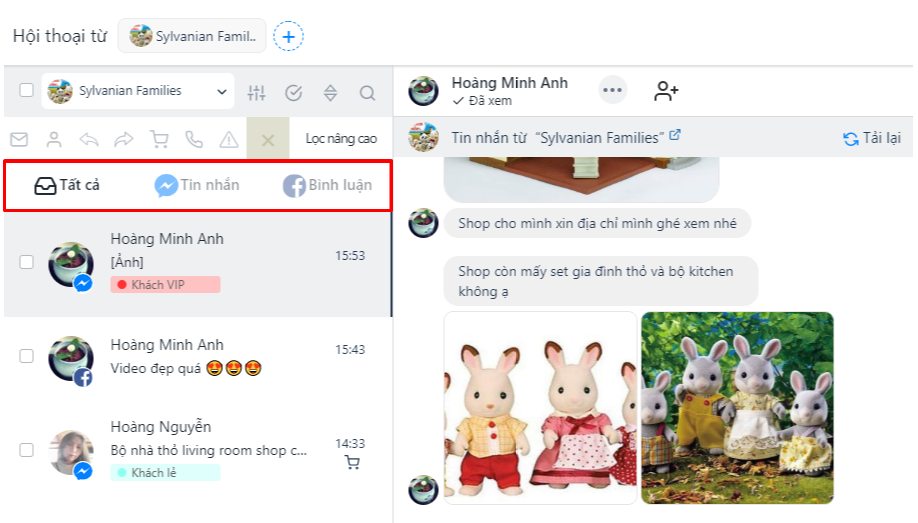Open the filter settings sliders icon
918x523 pixels.
[256, 93]
